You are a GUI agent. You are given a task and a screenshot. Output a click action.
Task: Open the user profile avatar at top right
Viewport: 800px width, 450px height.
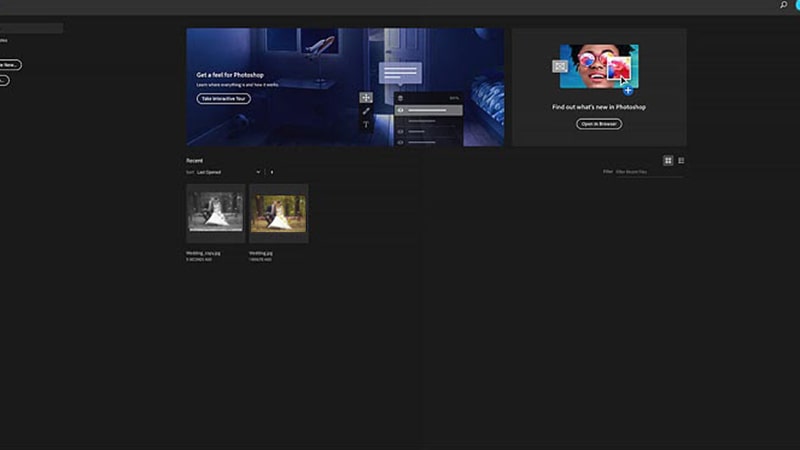coord(797,6)
